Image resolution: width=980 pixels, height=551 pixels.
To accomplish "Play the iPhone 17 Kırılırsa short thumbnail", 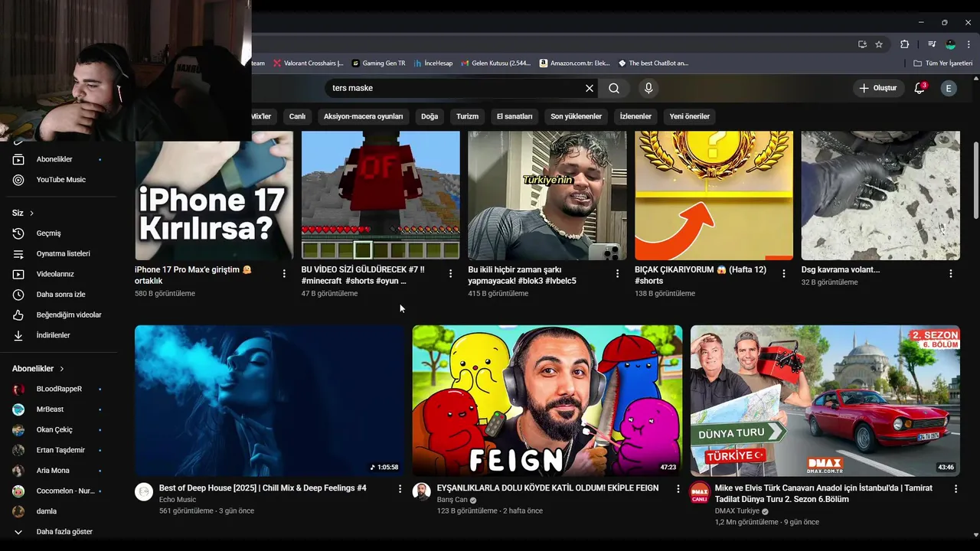I will pos(214,196).
